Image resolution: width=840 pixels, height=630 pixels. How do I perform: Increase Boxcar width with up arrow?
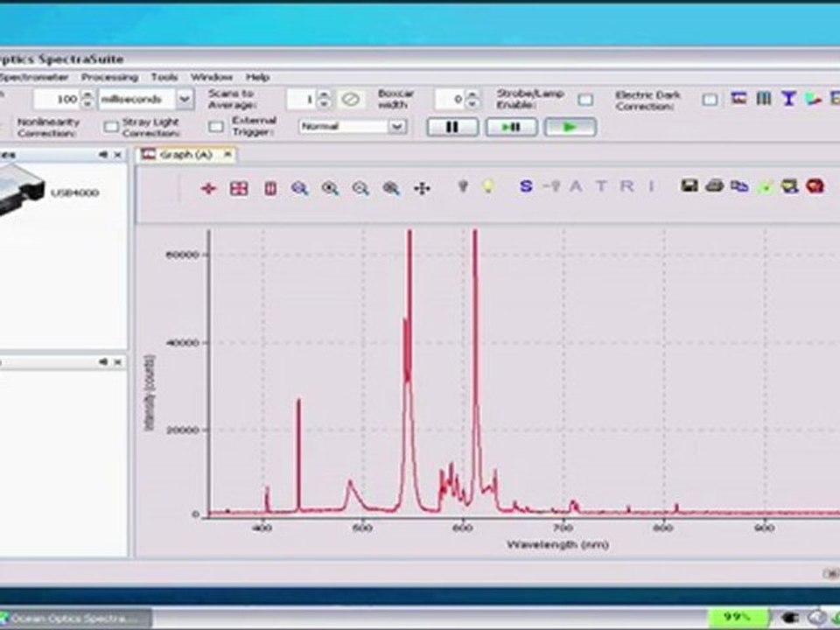(472, 94)
